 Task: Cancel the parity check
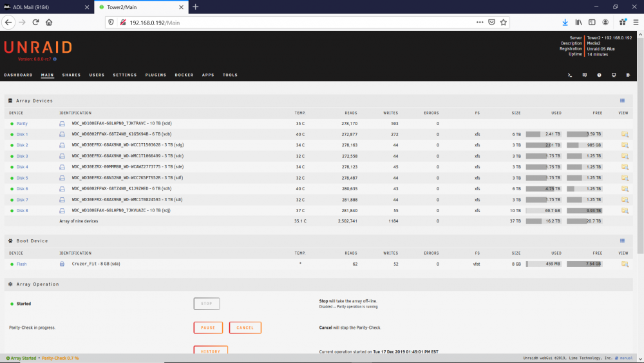pos(245,328)
